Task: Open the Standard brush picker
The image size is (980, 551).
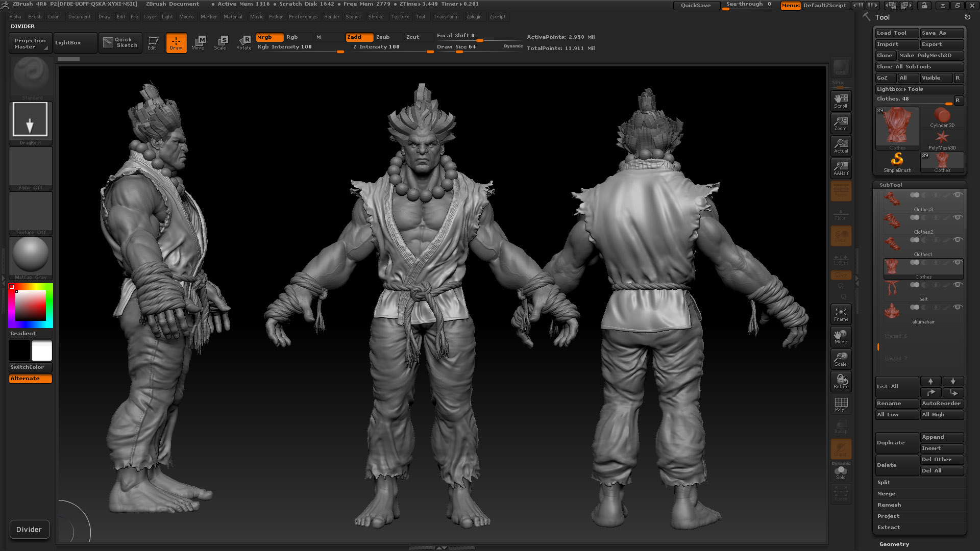Action: 31,78
